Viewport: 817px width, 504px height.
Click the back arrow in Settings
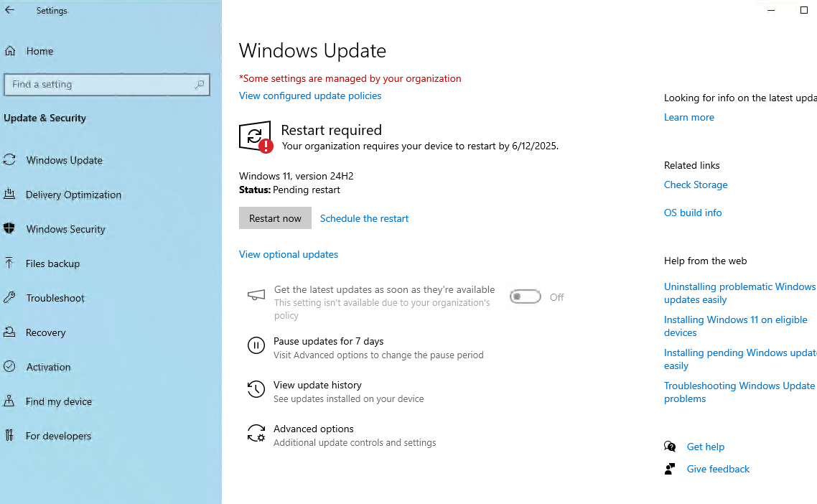tap(9, 10)
